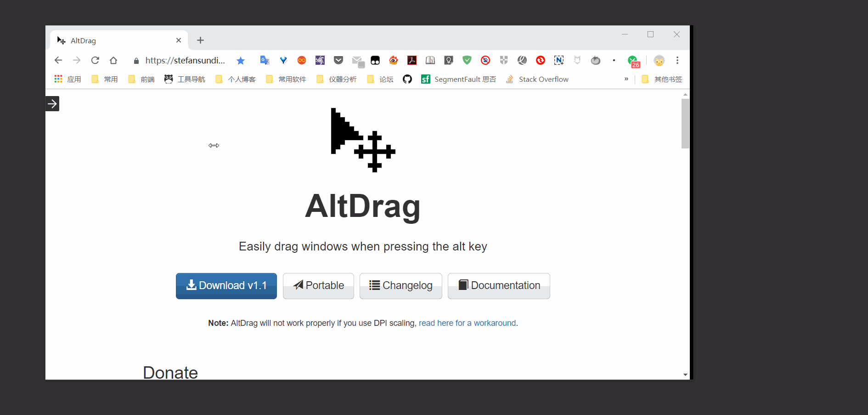This screenshot has height=415, width=868.
Task: Open the 论坛 bookmark folder
Action: pyautogui.click(x=380, y=79)
